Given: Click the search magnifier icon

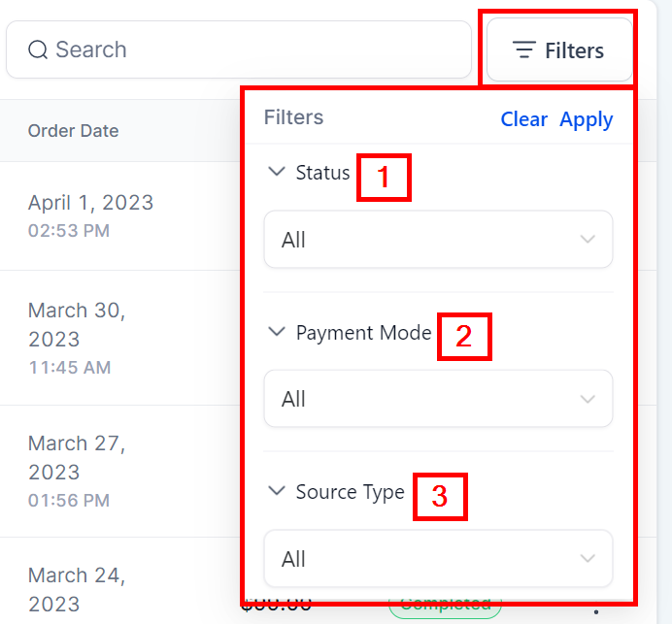Looking at the screenshot, I should pyautogui.click(x=38, y=49).
